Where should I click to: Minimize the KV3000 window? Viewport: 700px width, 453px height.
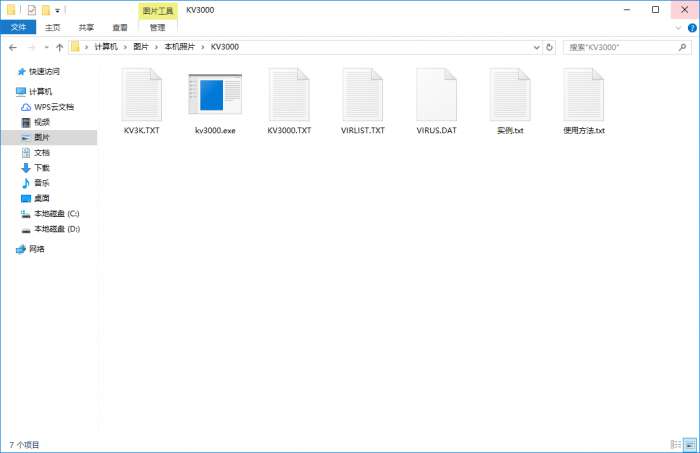pos(627,9)
